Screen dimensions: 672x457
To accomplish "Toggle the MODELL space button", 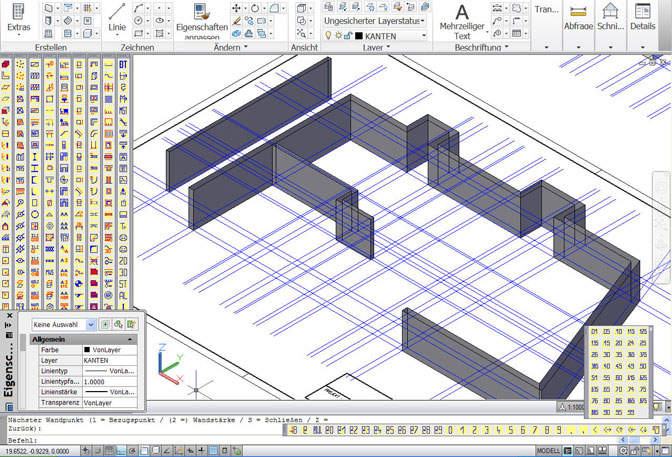I will 548,451.
